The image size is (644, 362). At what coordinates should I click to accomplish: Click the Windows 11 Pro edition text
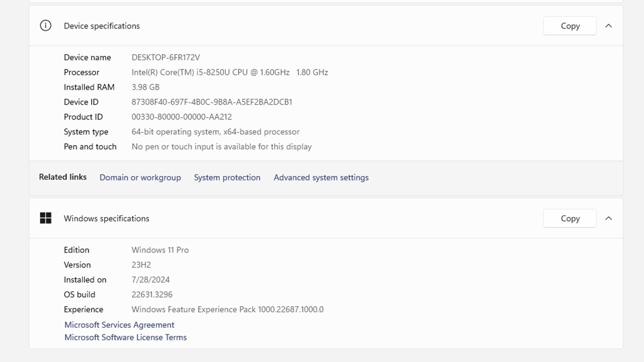[160, 250]
